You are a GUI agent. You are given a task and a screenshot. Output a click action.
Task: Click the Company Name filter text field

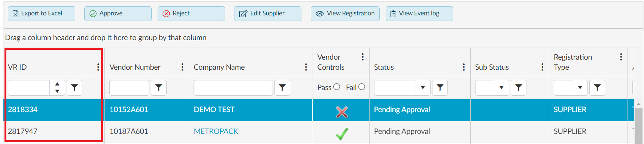pyautogui.click(x=233, y=88)
